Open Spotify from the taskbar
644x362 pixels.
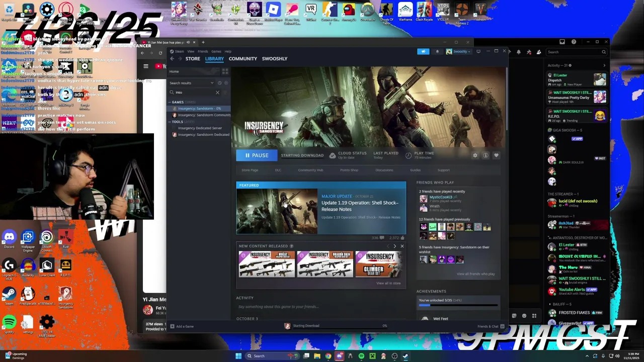pos(361,356)
